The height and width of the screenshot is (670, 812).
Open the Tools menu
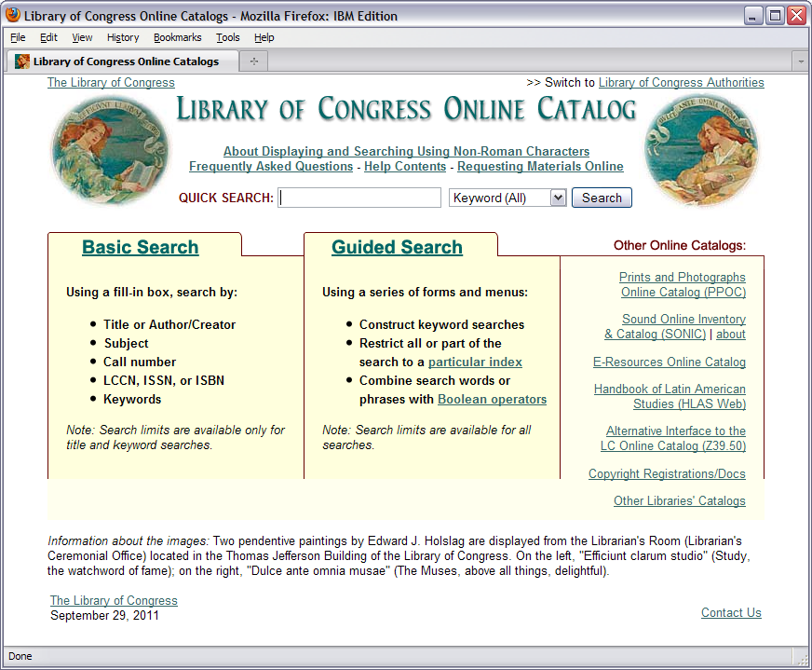[x=228, y=37]
